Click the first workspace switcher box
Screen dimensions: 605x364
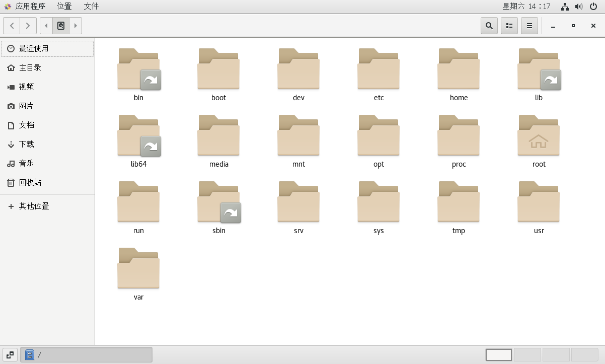[498, 355]
